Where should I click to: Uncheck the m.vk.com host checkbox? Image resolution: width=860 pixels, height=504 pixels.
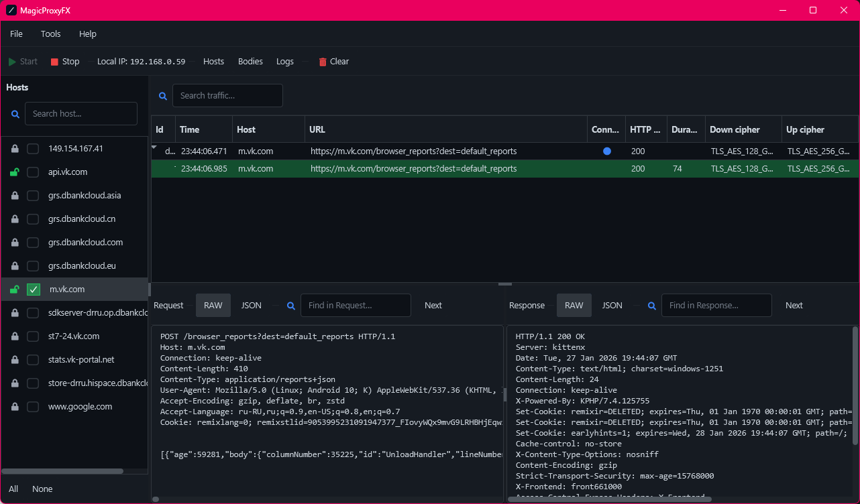33,290
